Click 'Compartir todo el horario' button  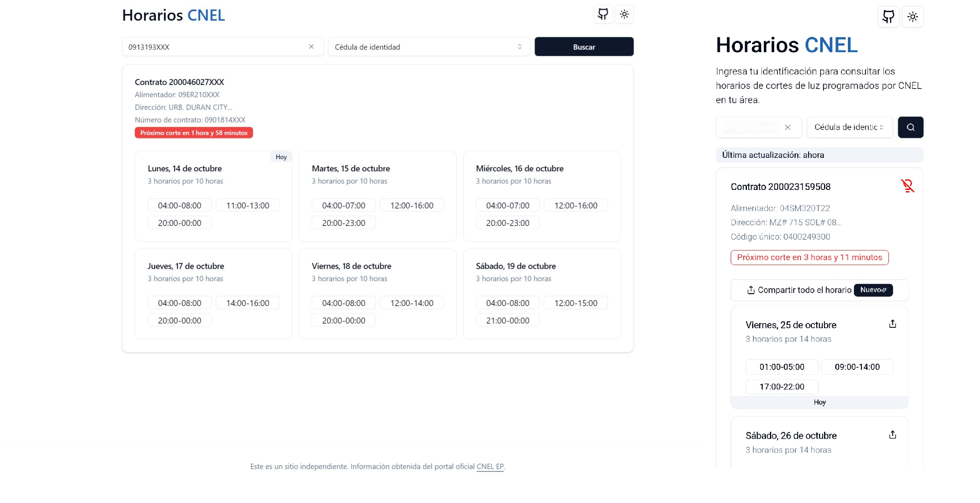tap(819, 290)
